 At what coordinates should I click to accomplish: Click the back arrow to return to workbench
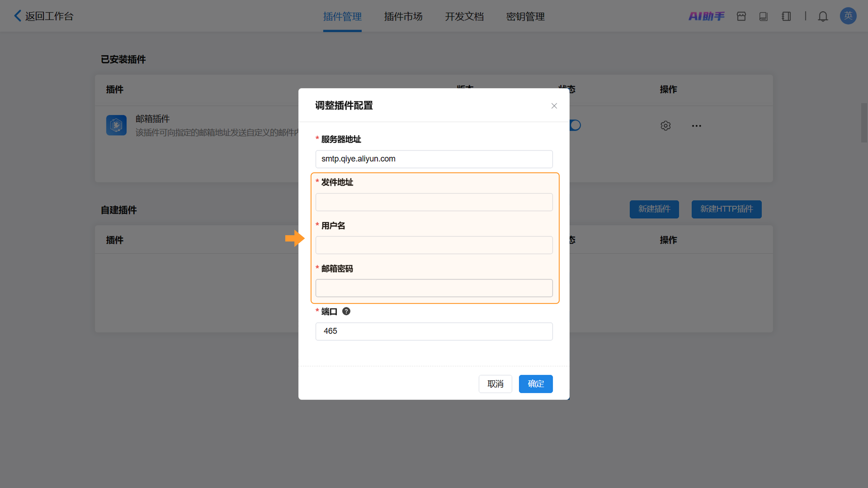(x=18, y=16)
